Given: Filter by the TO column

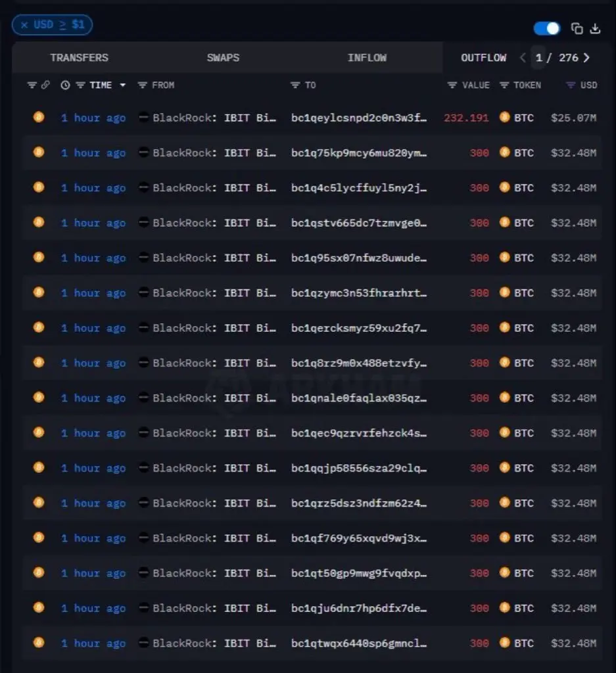Looking at the screenshot, I should (295, 85).
